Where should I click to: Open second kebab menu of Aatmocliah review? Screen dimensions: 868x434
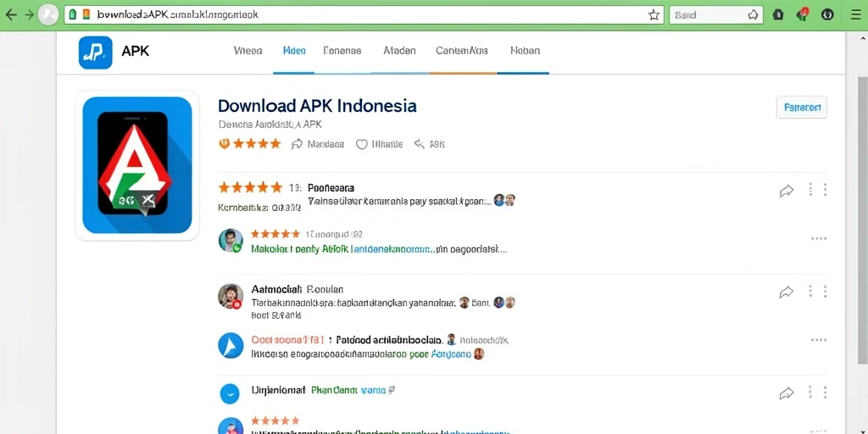click(x=825, y=292)
